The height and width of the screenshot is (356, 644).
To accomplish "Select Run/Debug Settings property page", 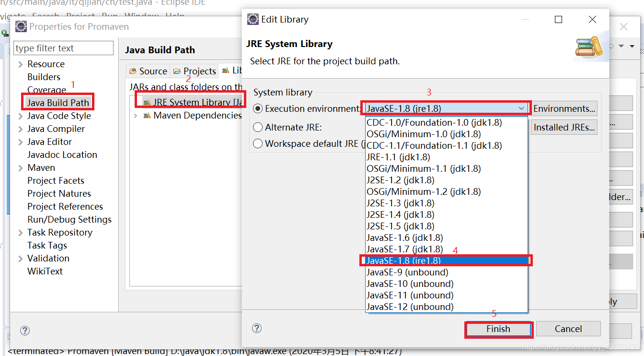I will [69, 219].
